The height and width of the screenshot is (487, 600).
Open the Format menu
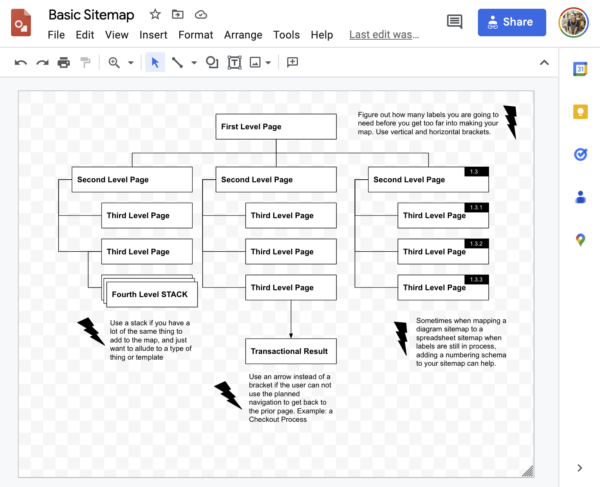point(196,35)
